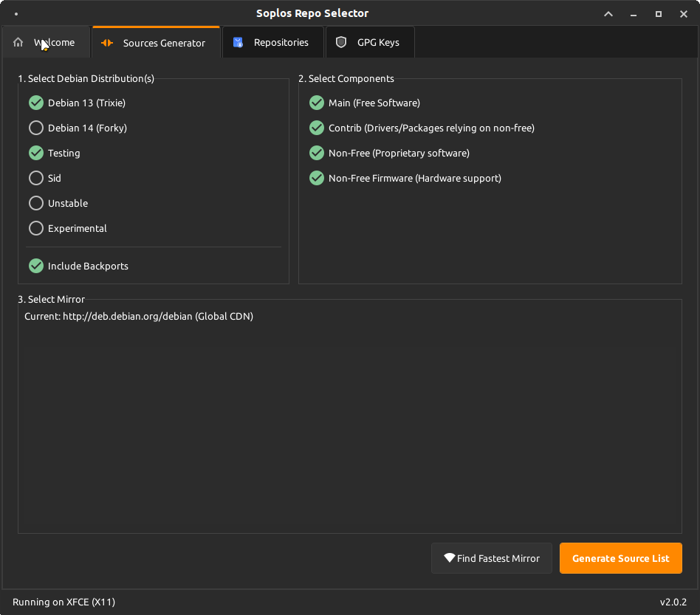Uncheck the Contrib component

pos(317,128)
